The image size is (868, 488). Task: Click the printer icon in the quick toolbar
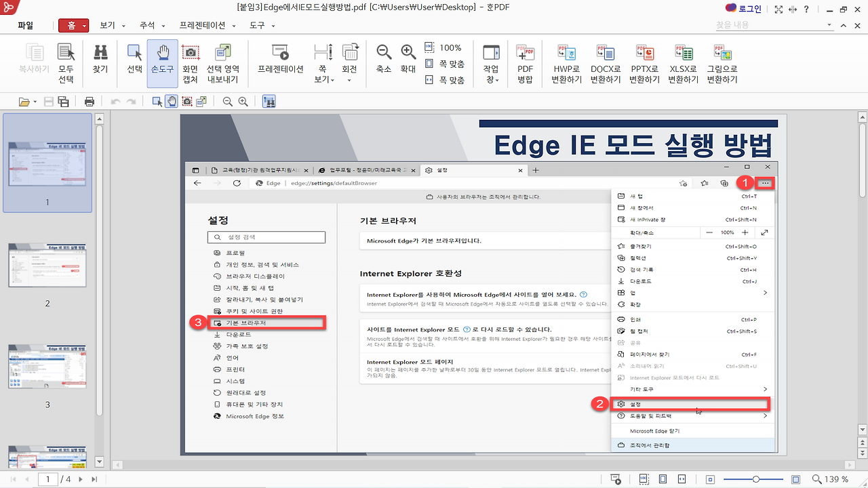click(x=90, y=102)
